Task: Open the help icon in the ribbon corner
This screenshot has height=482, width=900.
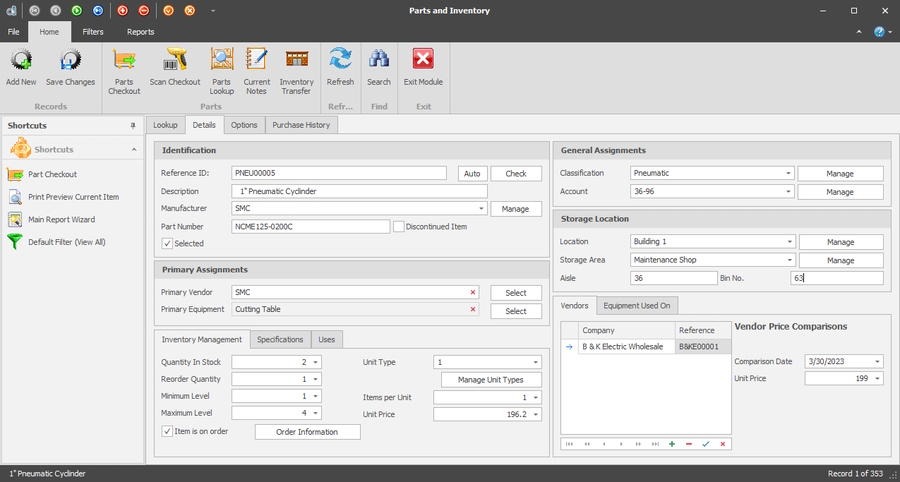Action: click(x=879, y=32)
